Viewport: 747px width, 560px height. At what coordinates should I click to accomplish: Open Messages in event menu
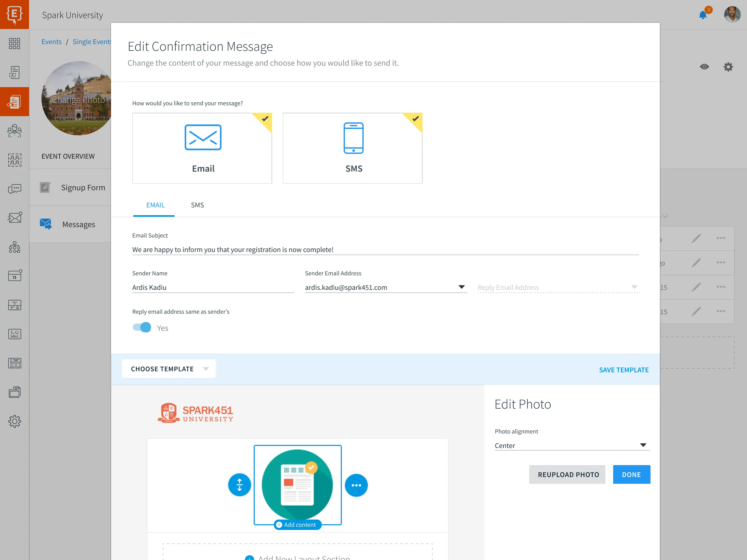(x=79, y=225)
